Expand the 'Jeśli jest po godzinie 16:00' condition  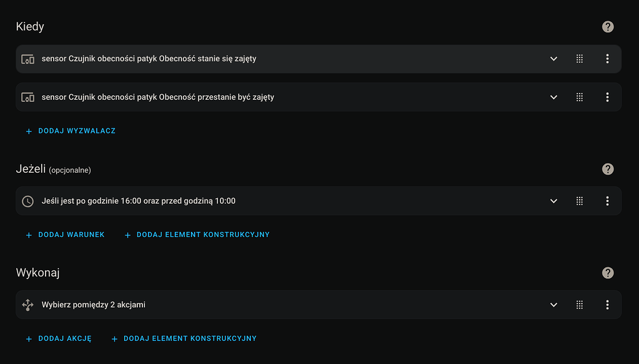point(554,201)
